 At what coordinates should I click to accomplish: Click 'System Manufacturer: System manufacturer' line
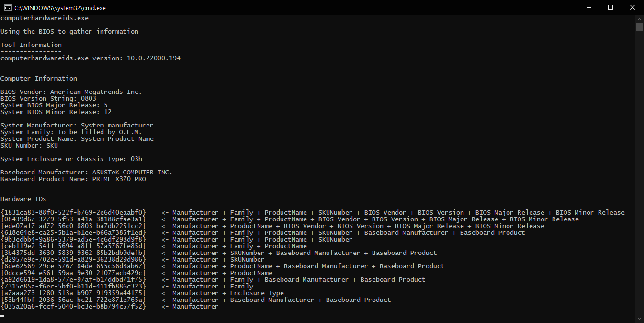click(77, 125)
